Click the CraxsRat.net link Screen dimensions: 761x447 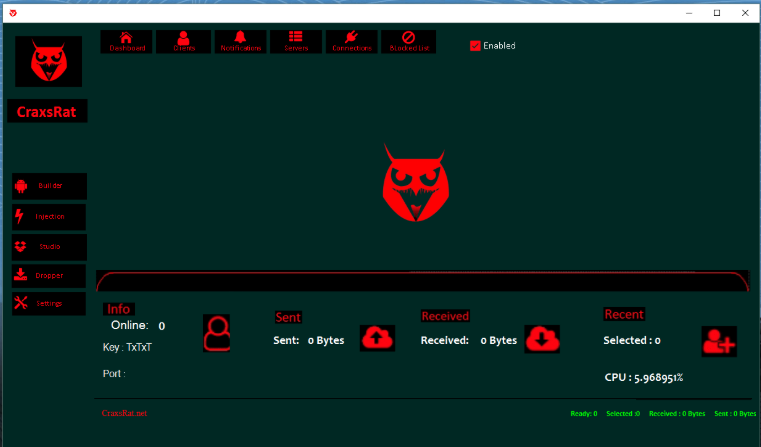pos(124,413)
